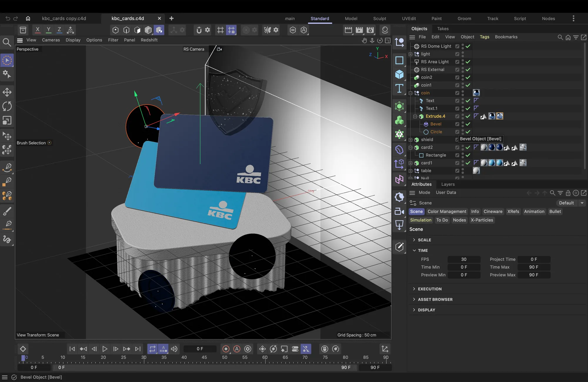Click the Objects panel search icon
Screen dimensions: 588x382
tap(560, 37)
